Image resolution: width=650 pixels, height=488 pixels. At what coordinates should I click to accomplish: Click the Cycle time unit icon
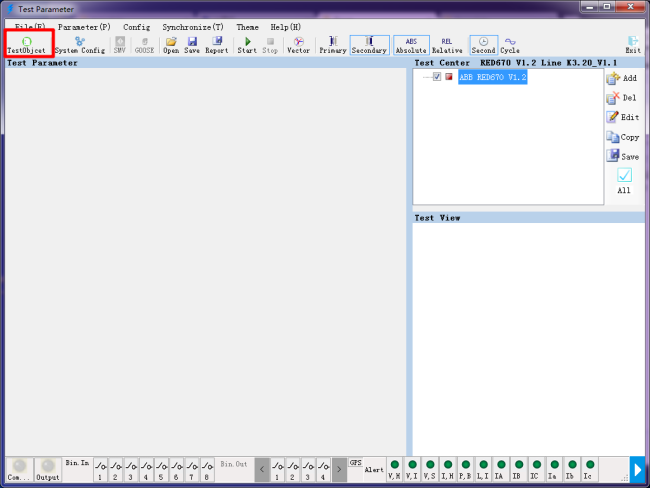(x=510, y=44)
